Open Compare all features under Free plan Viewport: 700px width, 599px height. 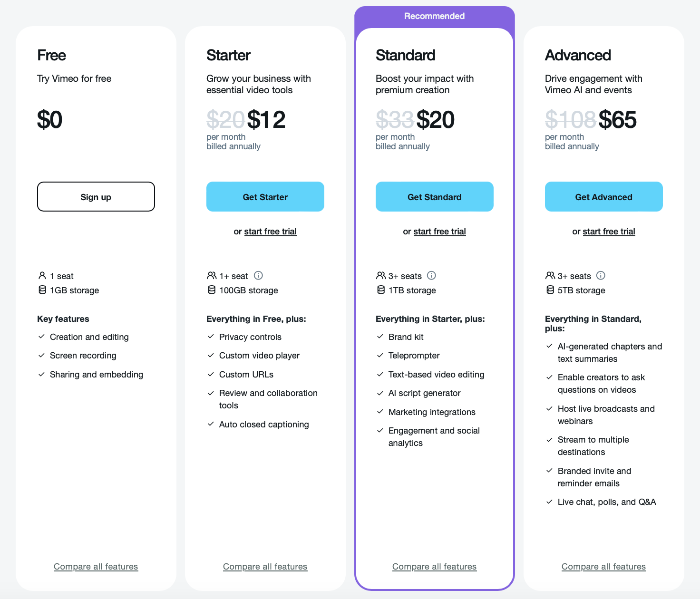[96, 567]
